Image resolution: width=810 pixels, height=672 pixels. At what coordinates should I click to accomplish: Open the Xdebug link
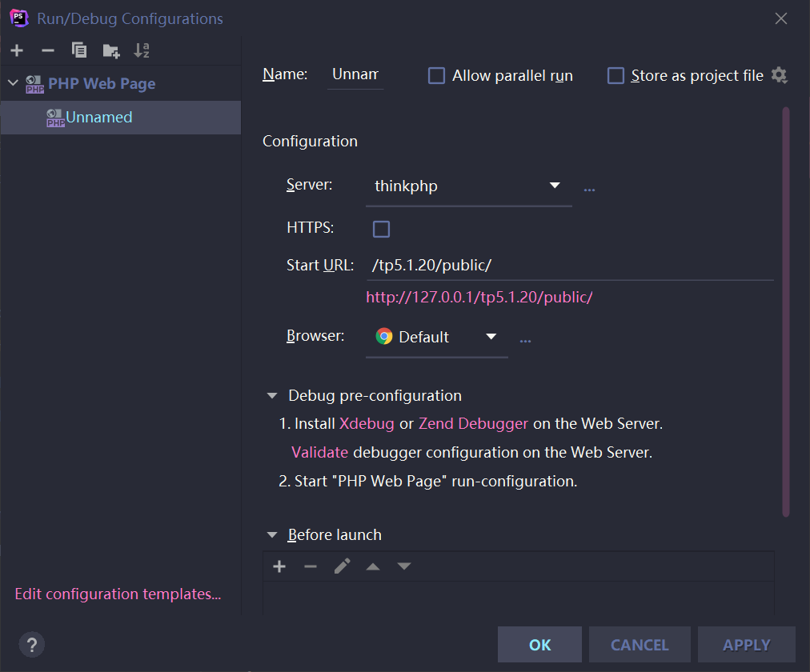tap(367, 423)
